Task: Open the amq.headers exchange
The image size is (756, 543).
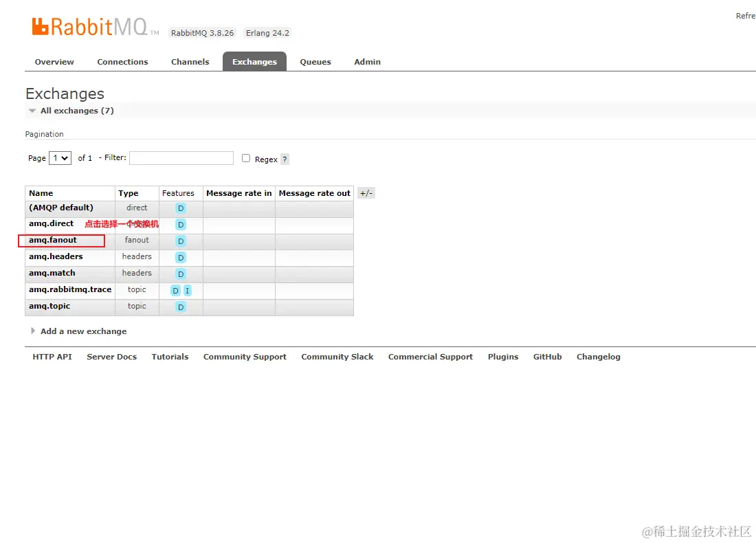Action: click(x=56, y=256)
